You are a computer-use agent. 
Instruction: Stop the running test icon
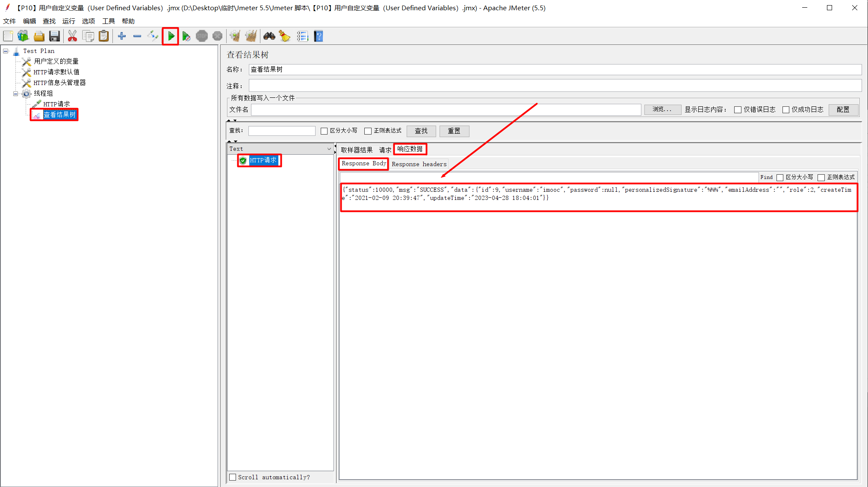202,36
